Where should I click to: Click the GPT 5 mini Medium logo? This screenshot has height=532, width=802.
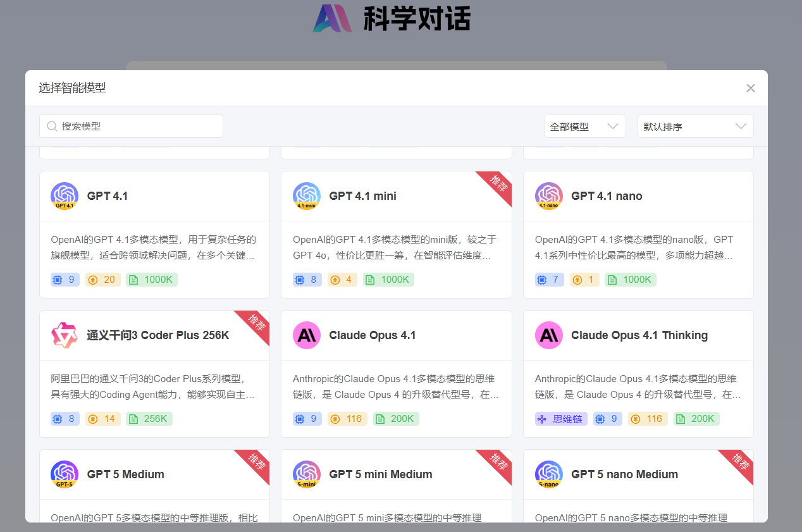pyautogui.click(x=307, y=474)
